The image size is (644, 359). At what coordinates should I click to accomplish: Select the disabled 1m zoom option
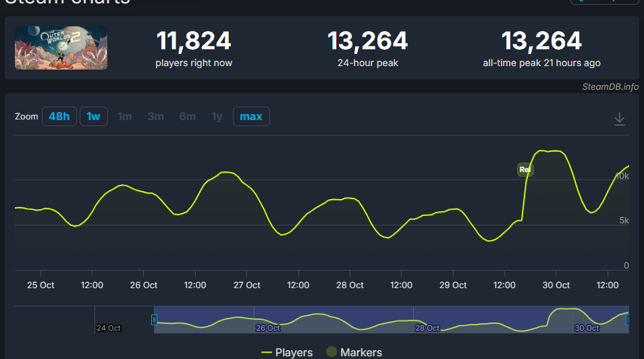[x=124, y=117]
